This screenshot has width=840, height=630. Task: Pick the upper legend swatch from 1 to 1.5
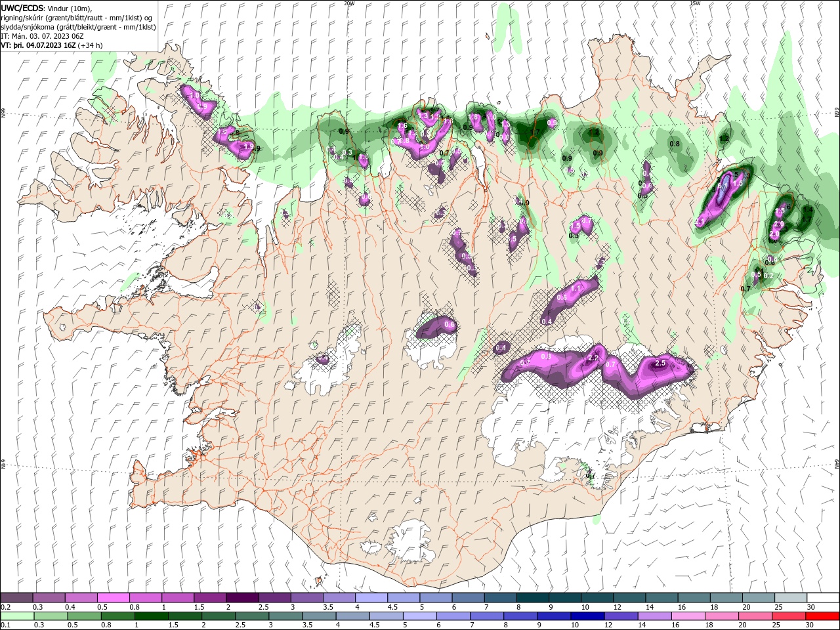coord(178,598)
